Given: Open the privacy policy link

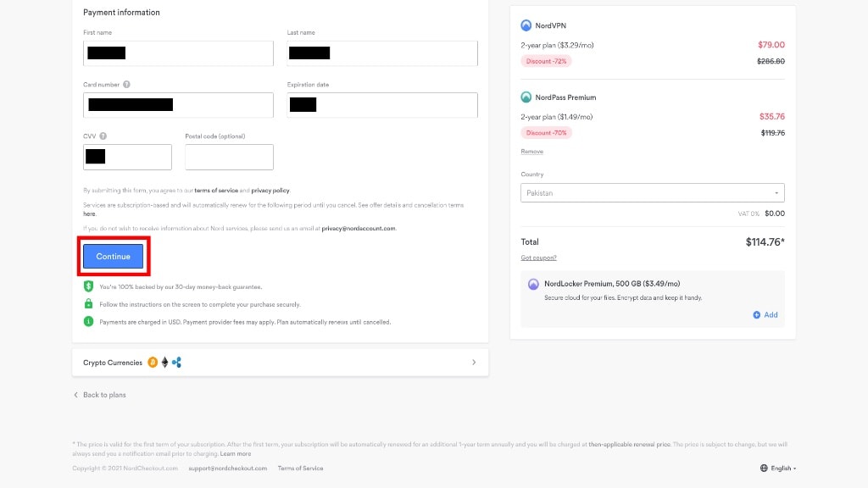Looking at the screenshot, I should [270, 191].
